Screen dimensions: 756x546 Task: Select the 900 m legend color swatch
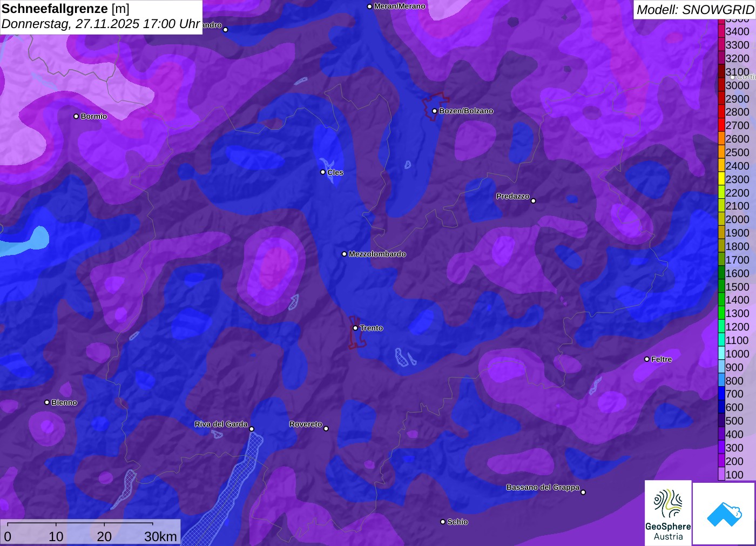[721, 367]
